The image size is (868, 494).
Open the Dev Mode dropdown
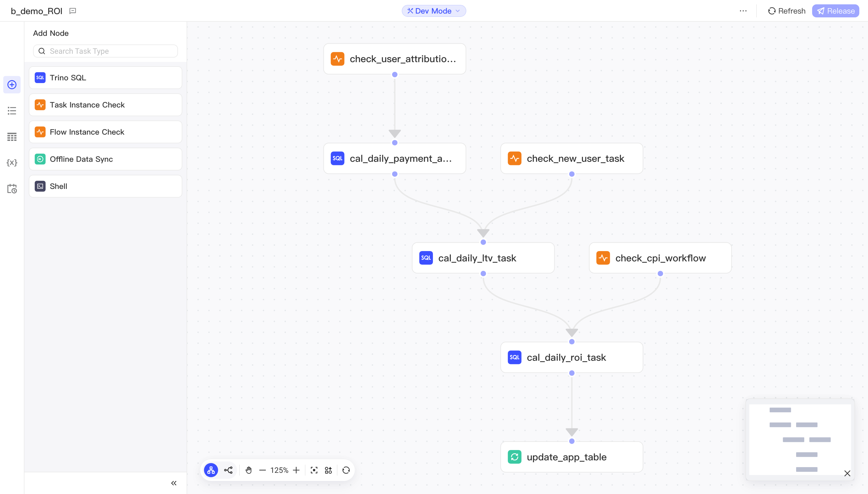point(434,11)
